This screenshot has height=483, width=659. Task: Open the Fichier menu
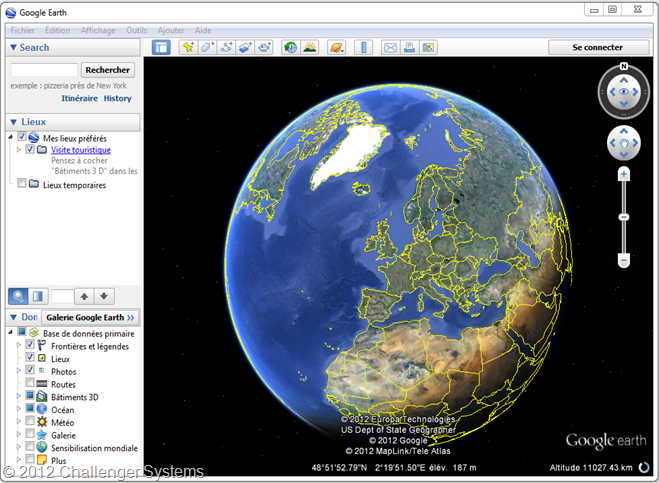click(x=23, y=30)
